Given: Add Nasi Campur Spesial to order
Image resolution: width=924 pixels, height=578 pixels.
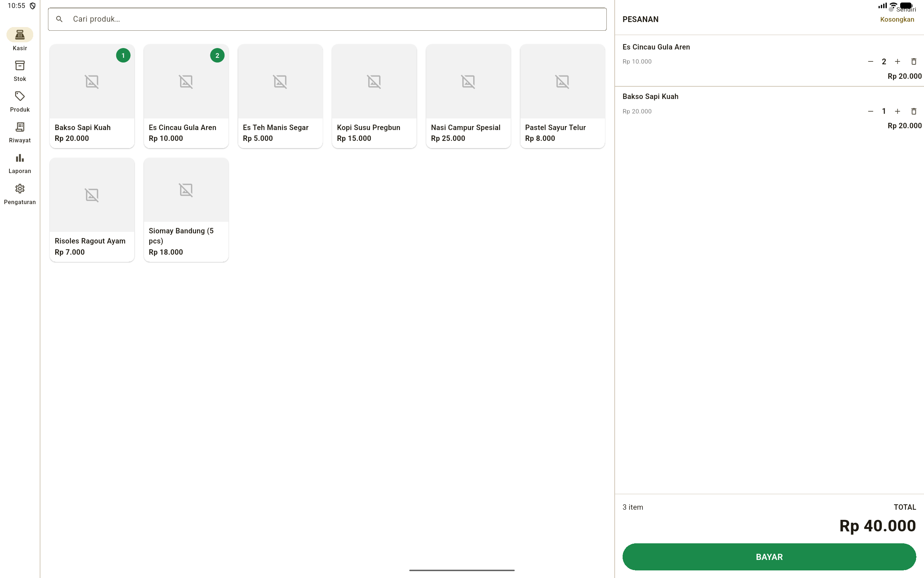Looking at the screenshot, I should 468,96.
